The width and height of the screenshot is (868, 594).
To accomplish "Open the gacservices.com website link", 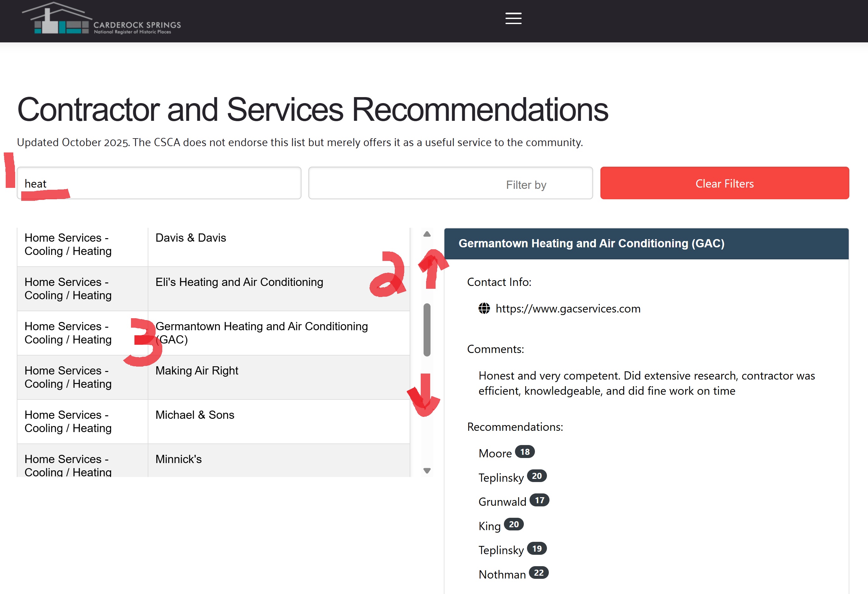I will click(568, 309).
